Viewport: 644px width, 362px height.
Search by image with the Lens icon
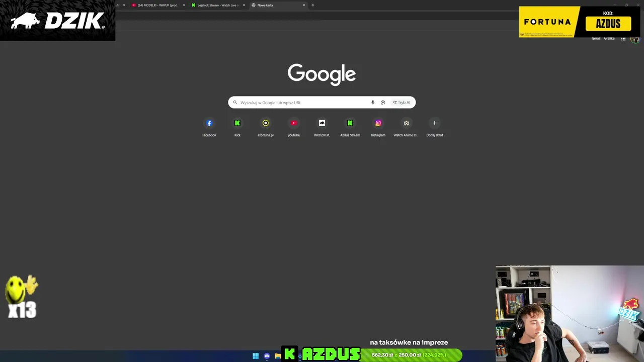click(383, 103)
